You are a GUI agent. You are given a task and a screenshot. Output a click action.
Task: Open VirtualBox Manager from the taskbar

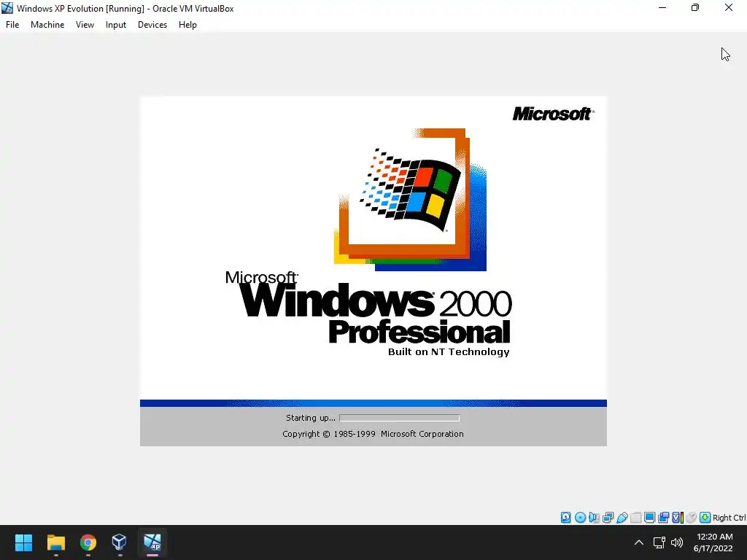click(119, 542)
